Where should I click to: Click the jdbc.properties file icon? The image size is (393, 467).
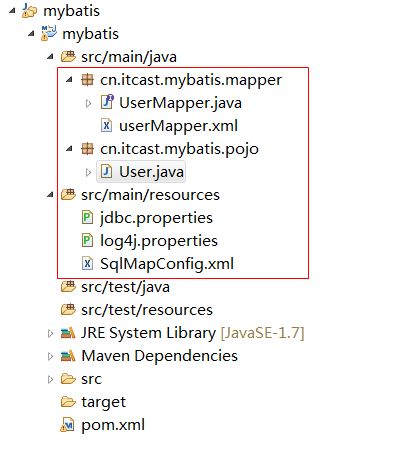(x=87, y=218)
